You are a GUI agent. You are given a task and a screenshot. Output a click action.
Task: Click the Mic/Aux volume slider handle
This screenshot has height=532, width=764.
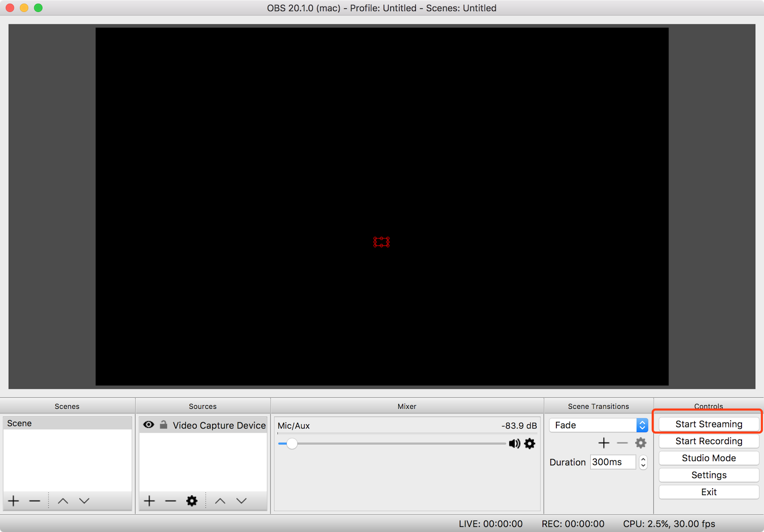tap(292, 444)
